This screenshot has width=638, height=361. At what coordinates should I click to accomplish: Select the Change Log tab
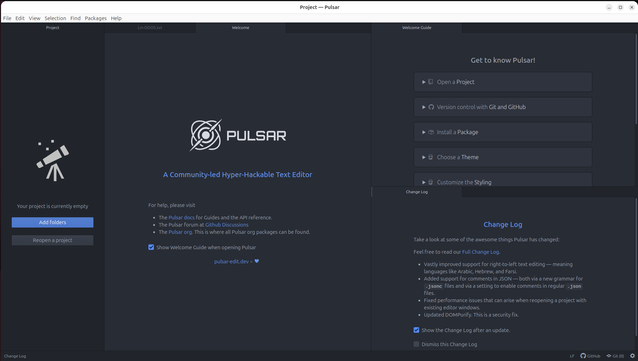(x=417, y=192)
